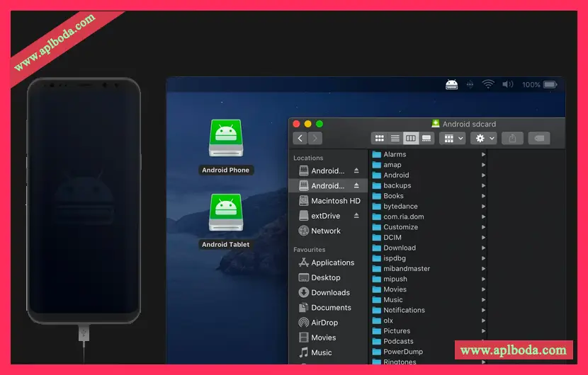Select the olx folder
Screen dimensions: 588x375
429,321
